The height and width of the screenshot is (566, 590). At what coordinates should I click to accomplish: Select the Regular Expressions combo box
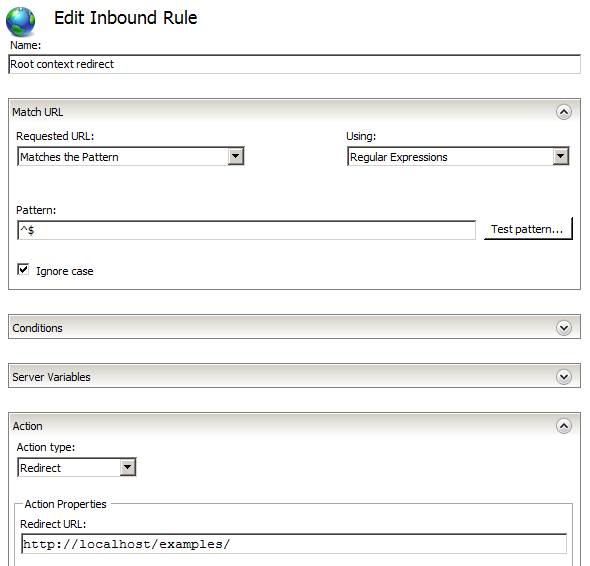click(458, 156)
